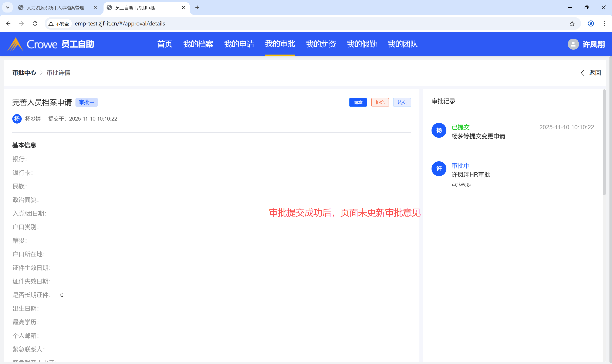Open the Chrome profile icon
Screen dimensions: 612x364
coord(591,24)
